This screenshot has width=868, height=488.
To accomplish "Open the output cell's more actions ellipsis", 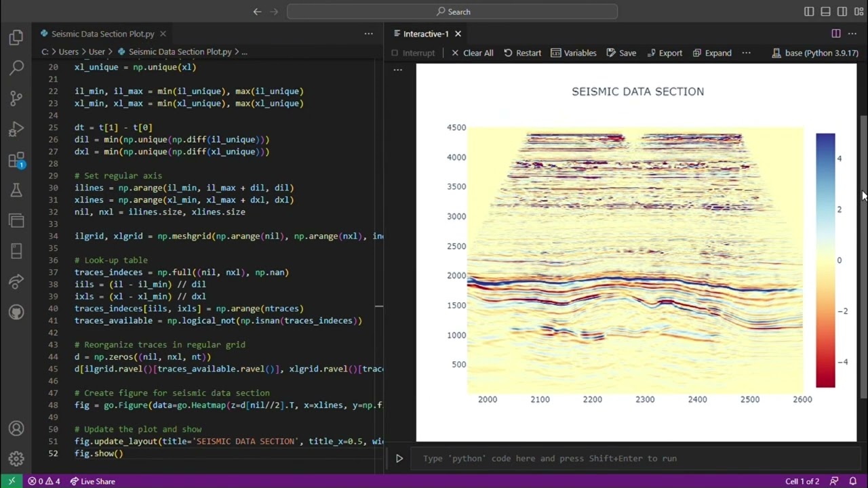I will click(398, 69).
